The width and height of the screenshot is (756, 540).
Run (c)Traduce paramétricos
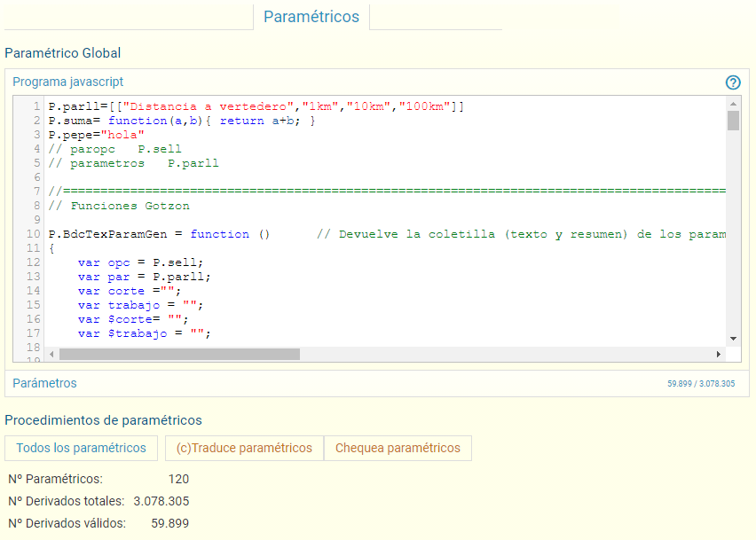tap(244, 448)
